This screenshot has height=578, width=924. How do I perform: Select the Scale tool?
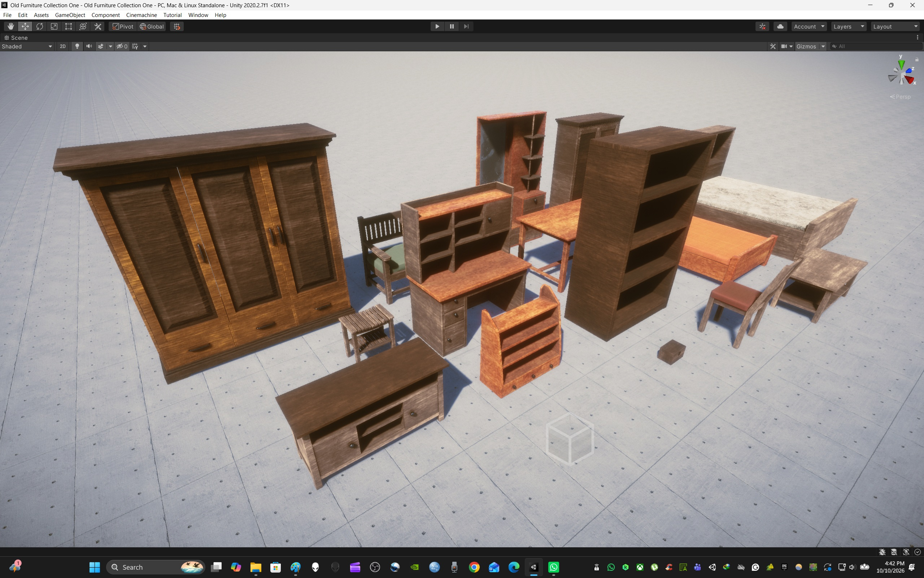pyautogui.click(x=54, y=26)
